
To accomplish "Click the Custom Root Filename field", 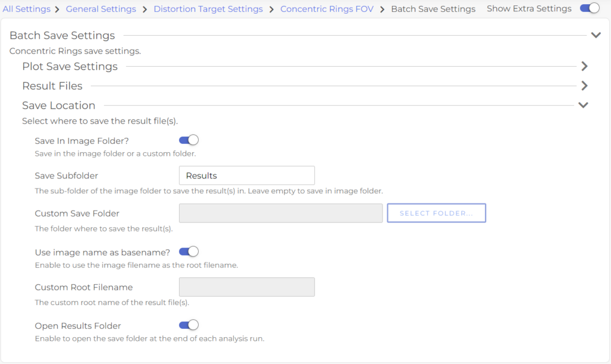I will (246, 287).
